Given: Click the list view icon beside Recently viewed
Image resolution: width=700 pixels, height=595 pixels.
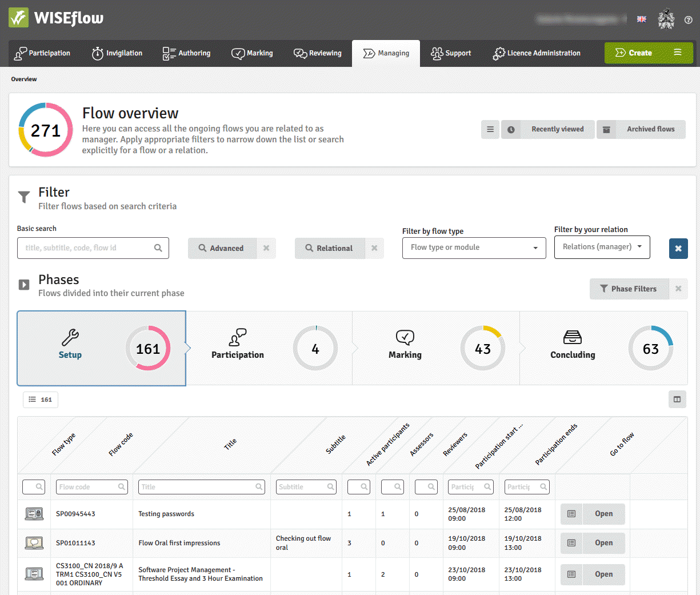Looking at the screenshot, I should pos(490,129).
